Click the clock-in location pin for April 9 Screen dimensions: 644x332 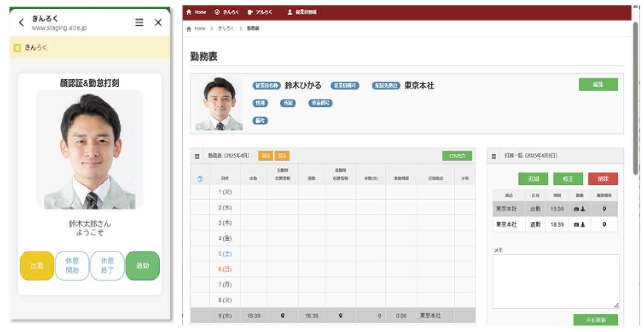282,315
